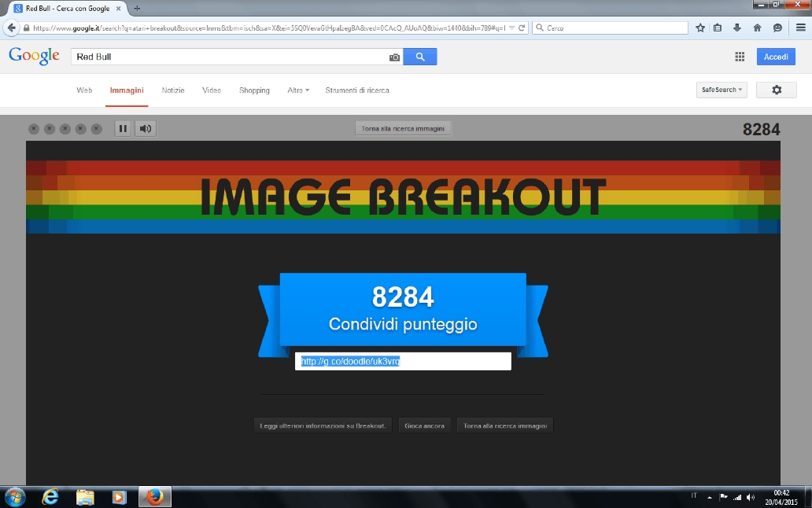Click the browser address bar URL
This screenshot has width=812, height=508.
click(269, 28)
